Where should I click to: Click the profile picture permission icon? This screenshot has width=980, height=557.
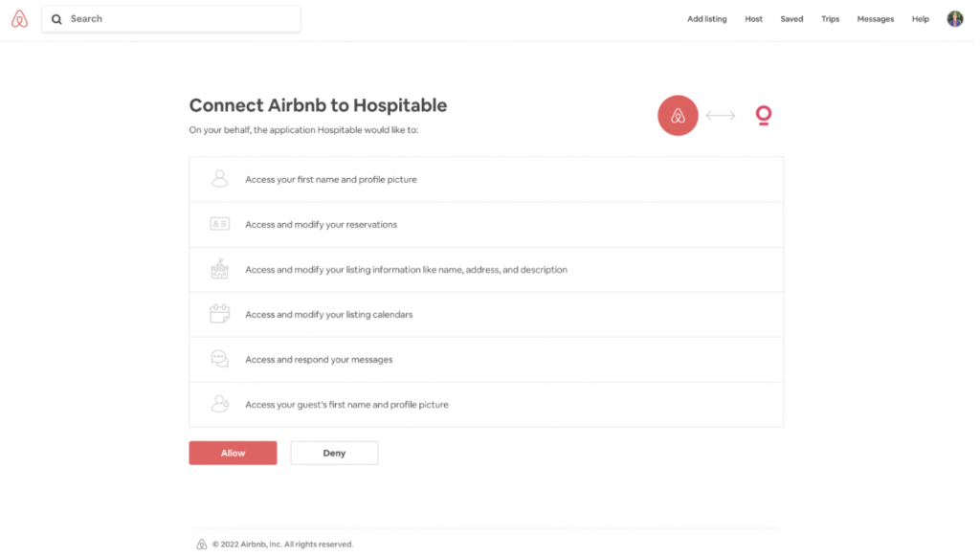pos(219,179)
